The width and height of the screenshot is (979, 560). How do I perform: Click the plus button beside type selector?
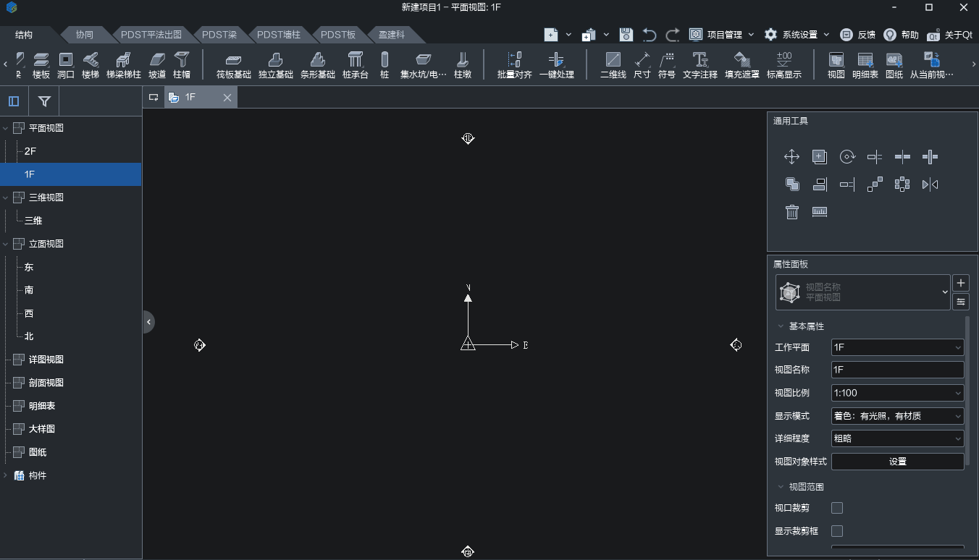tap(961, 283)
